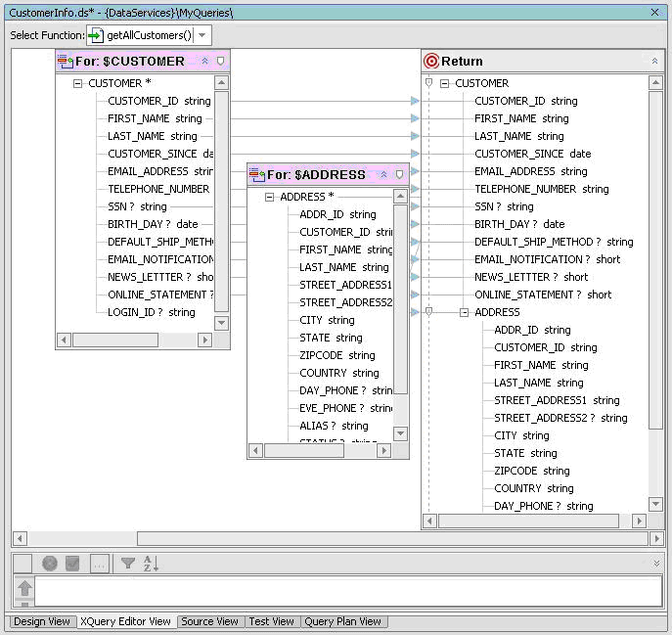
Task: Click Return block scroll up arrow
Action: point(655,82)
